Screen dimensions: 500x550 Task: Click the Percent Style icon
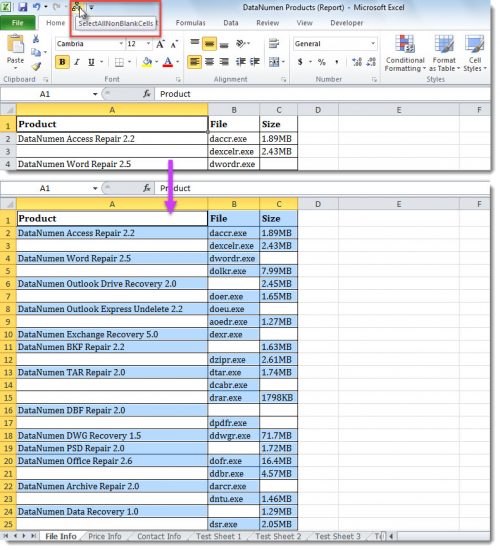pos(321,62)
